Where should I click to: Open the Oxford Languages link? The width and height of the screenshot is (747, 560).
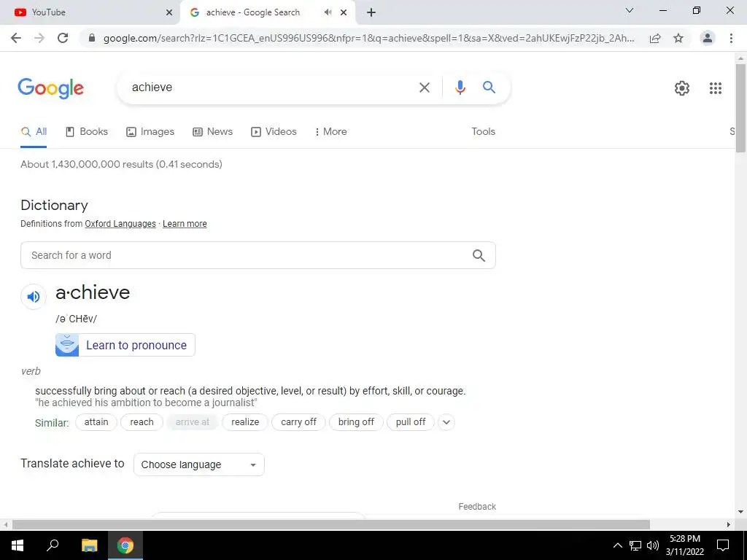[120, 224]
